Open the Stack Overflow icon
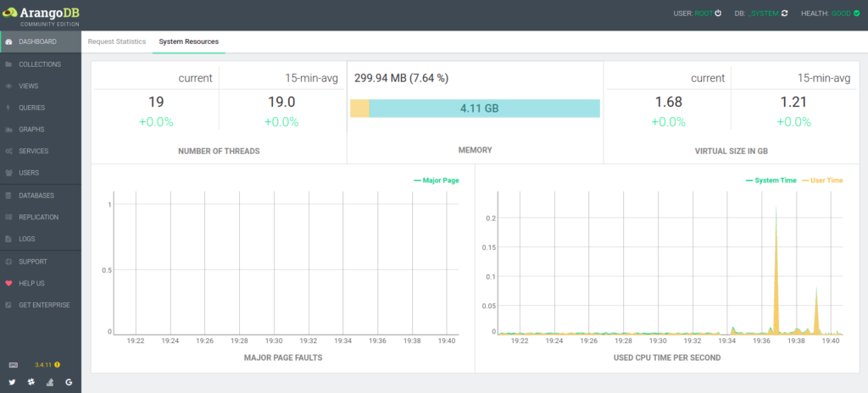Screen dimensions: 868x393 pos(49,383)
